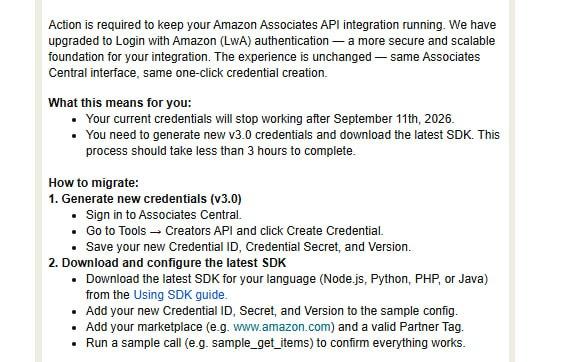
Task: Click the 'How to migrate:' heading
Action: [x=94, y=183]
